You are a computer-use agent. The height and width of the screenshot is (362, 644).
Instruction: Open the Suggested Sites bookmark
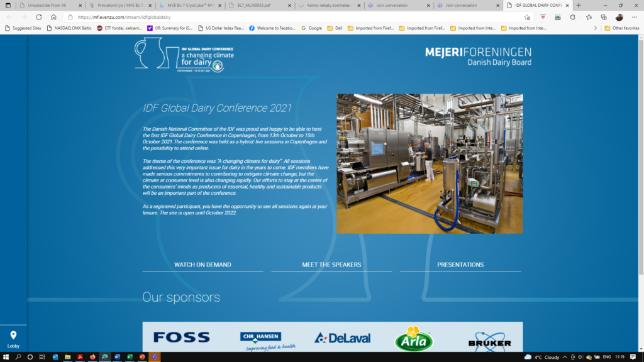pyautogui.click(x=23, y=28)
